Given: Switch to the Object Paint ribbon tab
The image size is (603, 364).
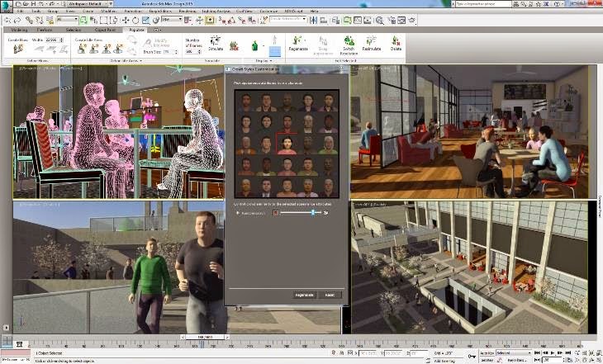Looking at the screenshot, I should [x=105, y=30].
